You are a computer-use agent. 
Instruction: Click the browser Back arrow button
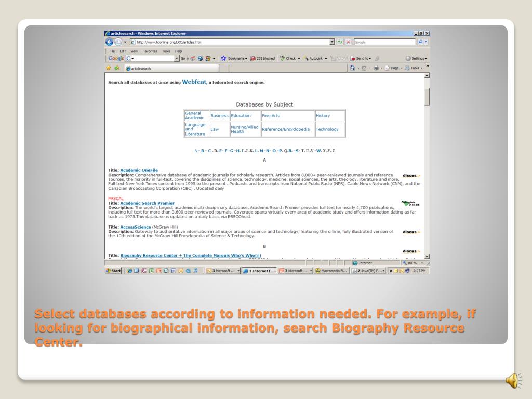[x=109, y=42]
